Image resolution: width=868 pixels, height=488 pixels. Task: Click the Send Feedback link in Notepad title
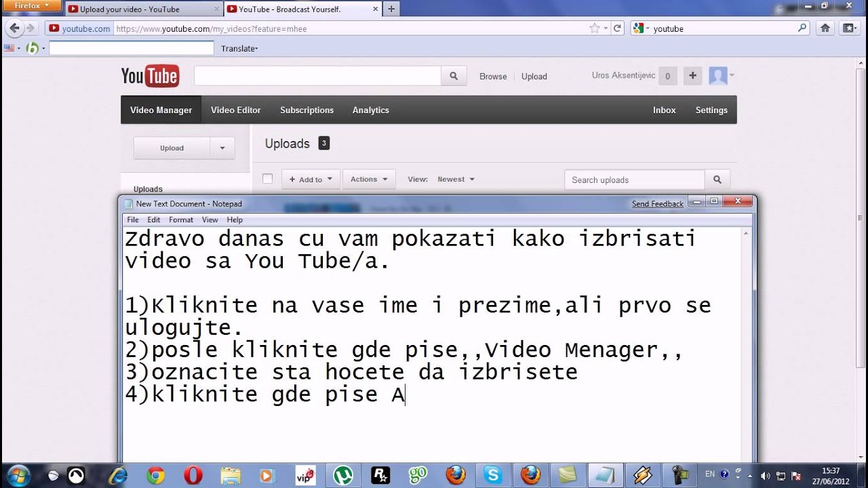pyautogui.click(x=657, y=204)
